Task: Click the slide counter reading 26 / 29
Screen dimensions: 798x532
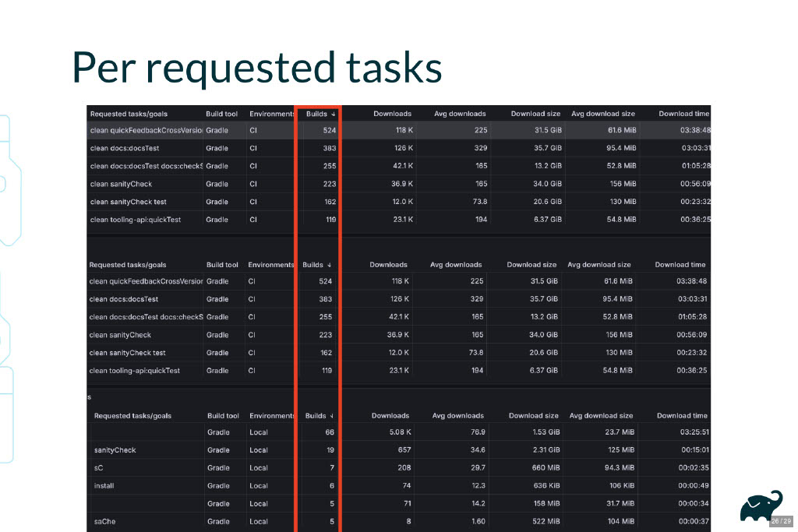Action: pyautogui.click(x=781, y=521)
